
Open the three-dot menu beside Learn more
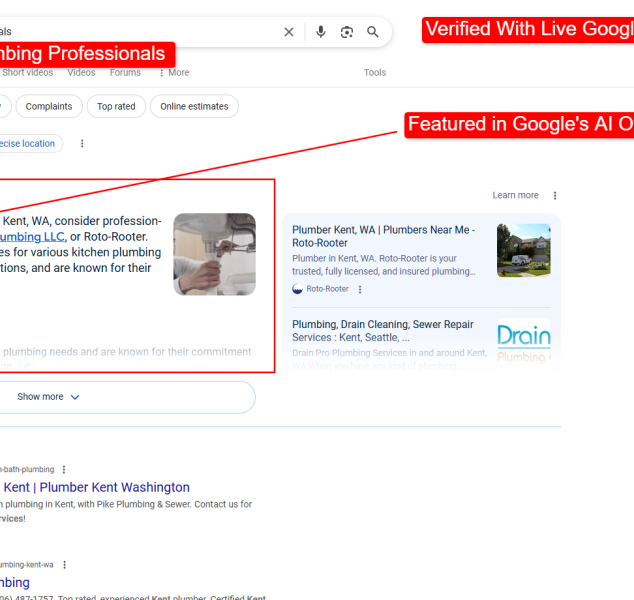[x=555, y=195]
